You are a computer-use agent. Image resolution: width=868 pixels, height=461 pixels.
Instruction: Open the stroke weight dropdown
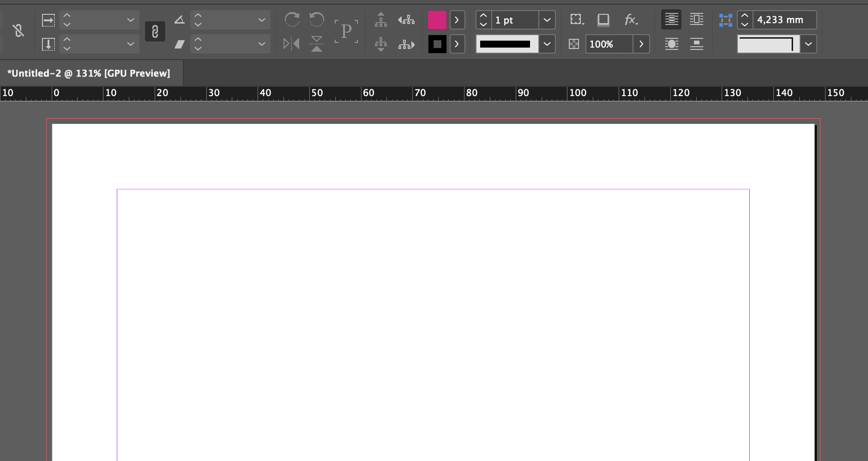point(548,20)
